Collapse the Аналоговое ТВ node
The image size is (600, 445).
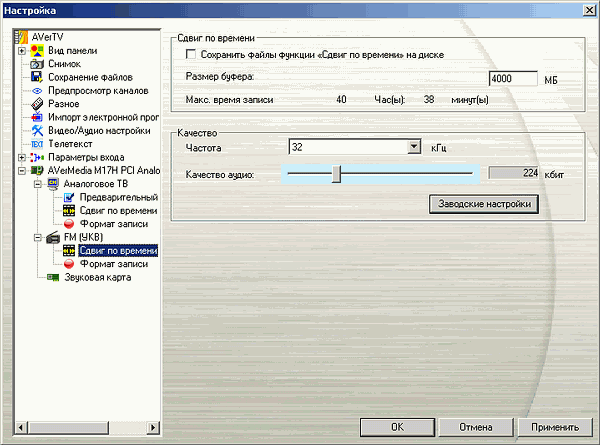click(38, 184)
